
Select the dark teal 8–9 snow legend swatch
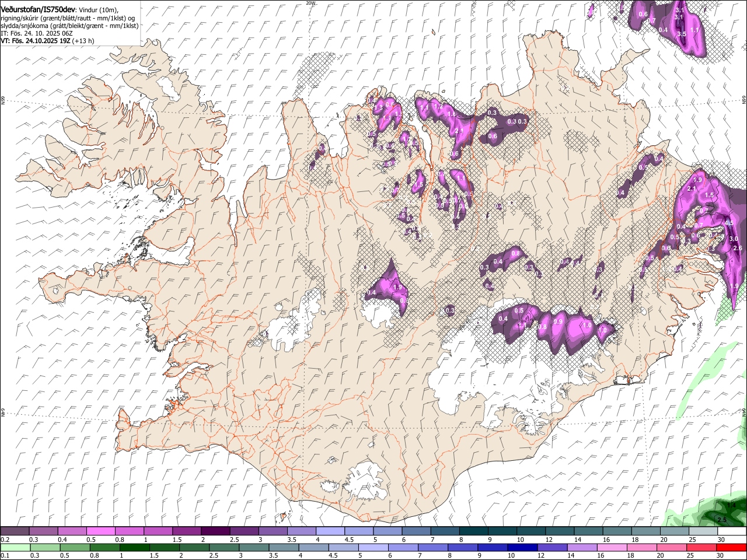[x=473, y=531]
